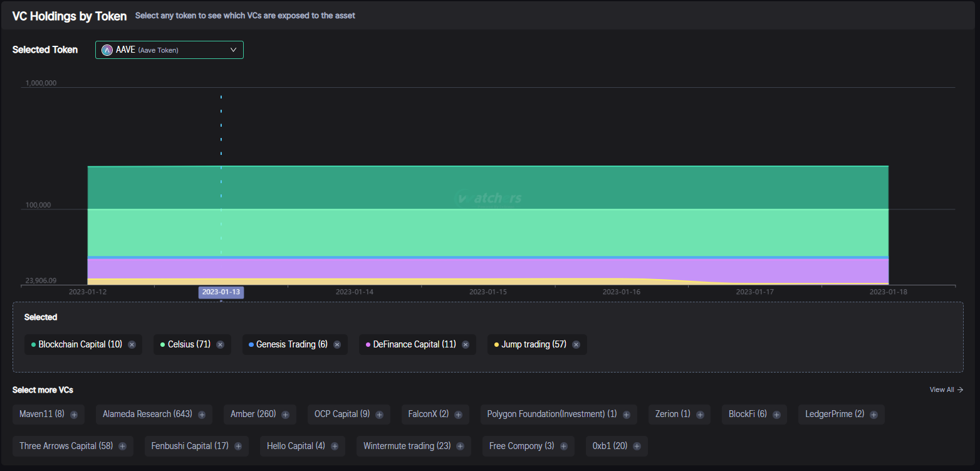
Task: Remove Genesis Trading chip
Action: 337,345
